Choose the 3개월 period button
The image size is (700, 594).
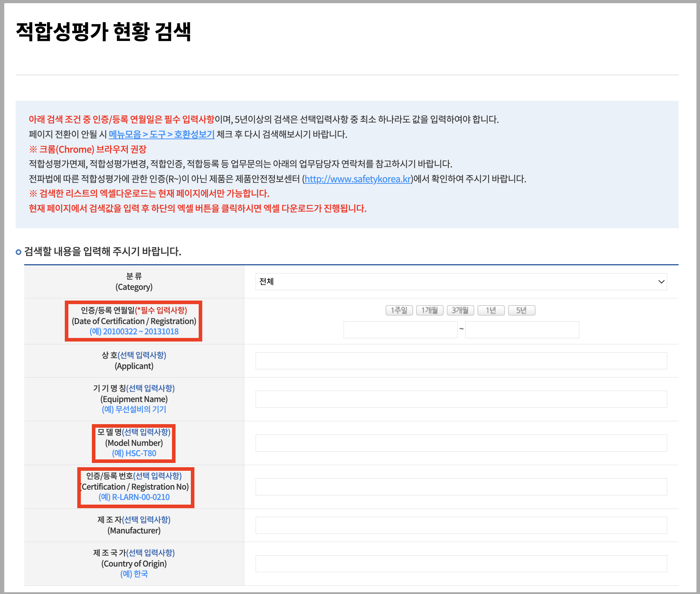(460, 310)
